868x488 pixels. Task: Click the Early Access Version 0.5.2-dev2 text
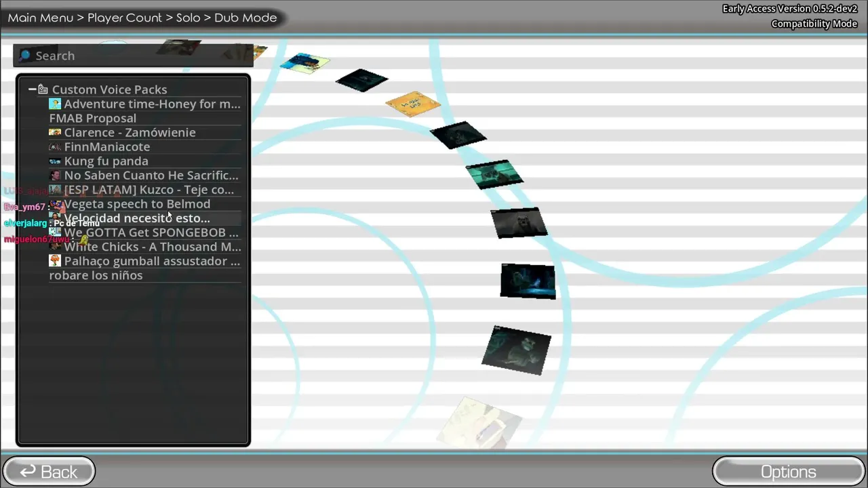tap(790, 9)
